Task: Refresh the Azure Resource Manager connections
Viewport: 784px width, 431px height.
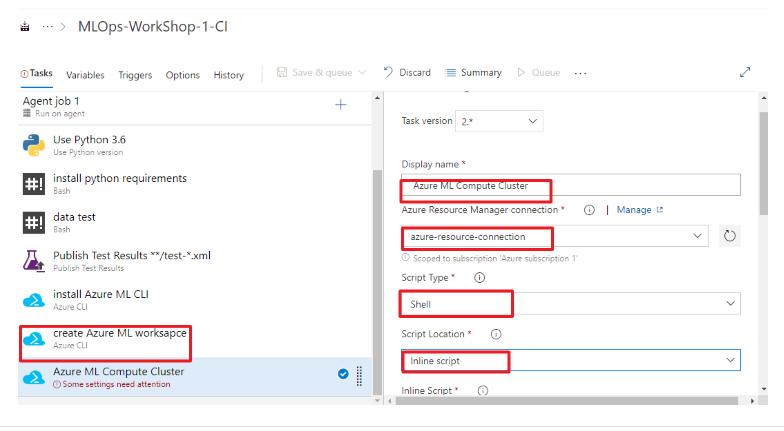Action: click(730, 236)
